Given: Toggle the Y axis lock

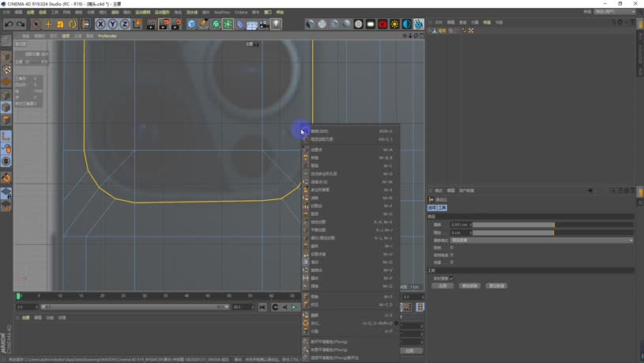Looking at the screenshot, I should 112,25.
